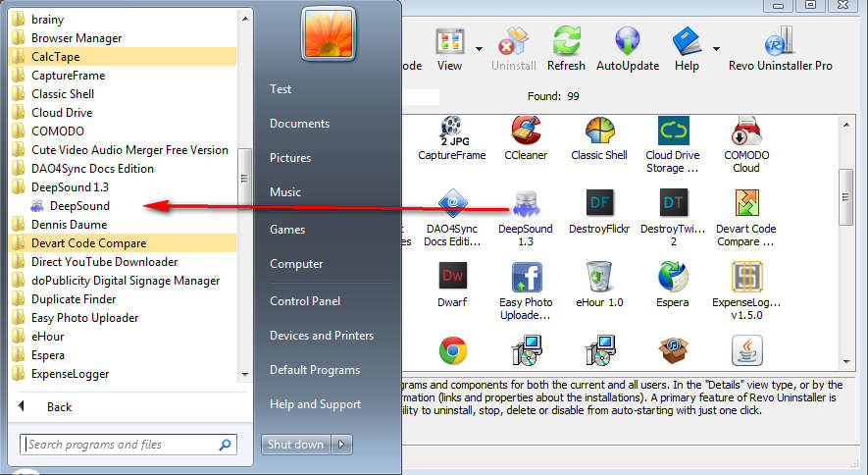Expand CaptureFrame Start menu folder
Screen dimensions: 868x475
tap(68, 76)
